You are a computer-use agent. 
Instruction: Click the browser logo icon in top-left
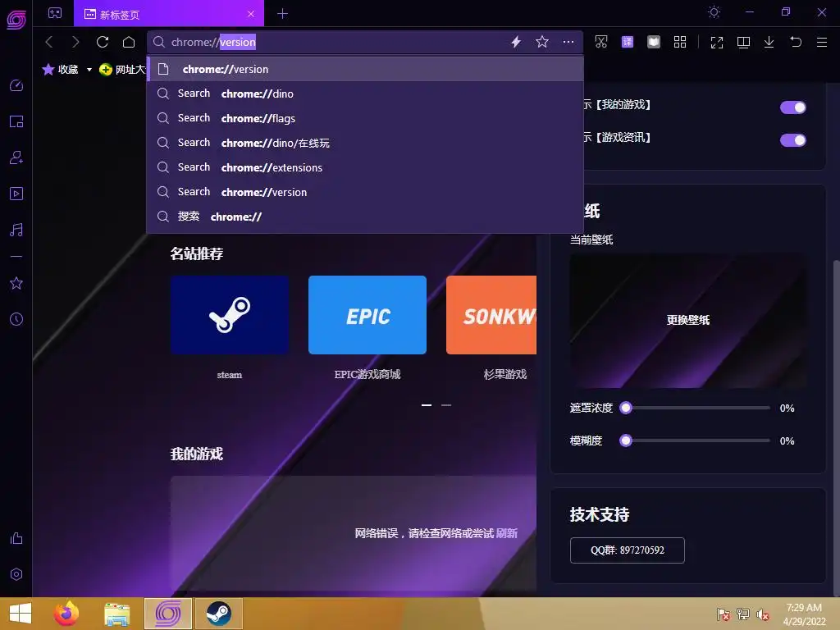tap(16, 20)
